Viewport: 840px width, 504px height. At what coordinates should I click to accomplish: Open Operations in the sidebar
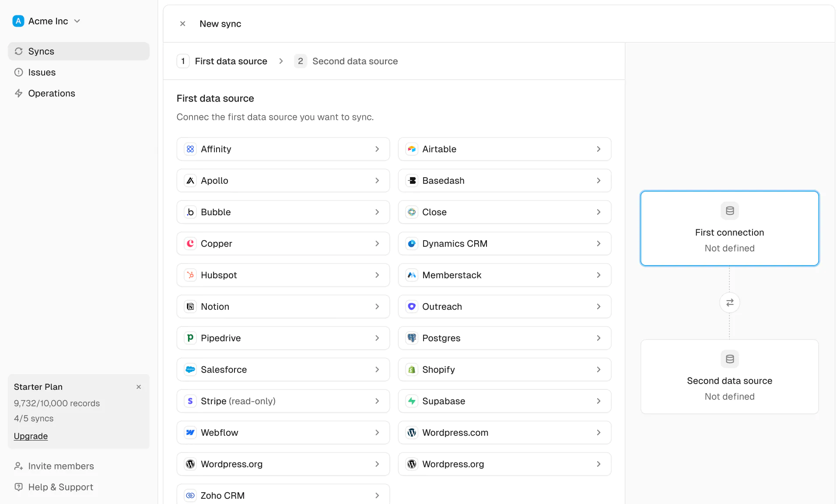(79, 93)
